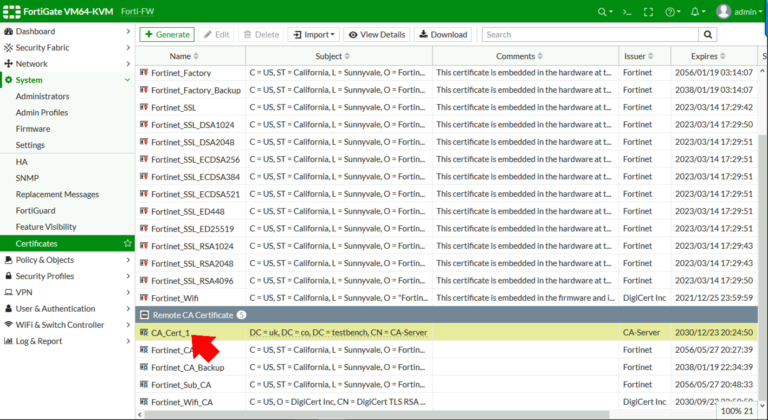Screen dimensions: 768x420
Task: Click the Dashboard gauge icon
Action: (8, 31)
